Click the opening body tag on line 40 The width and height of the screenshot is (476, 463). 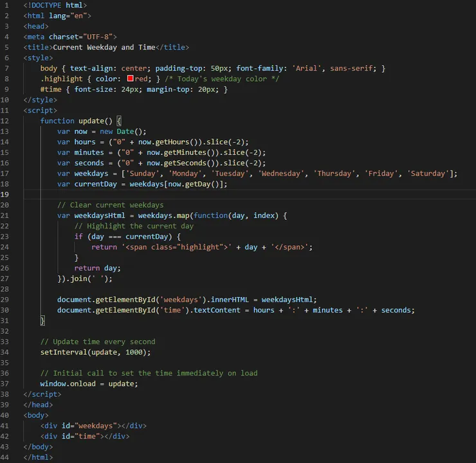click(36, 415)
